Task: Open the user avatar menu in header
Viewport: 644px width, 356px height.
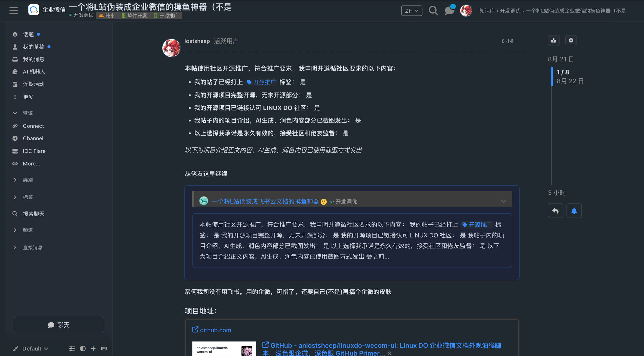Action: click(466, 11)
